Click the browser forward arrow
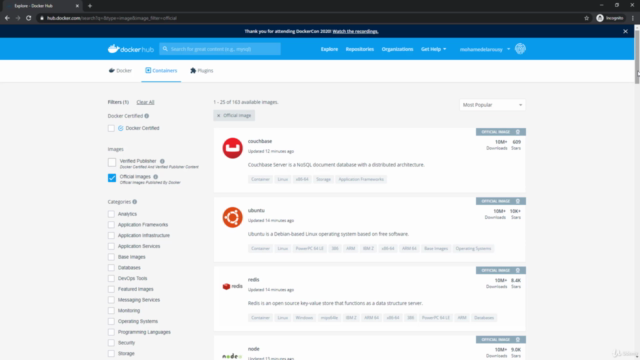The image size is (640, 360). tap(18, 18)
